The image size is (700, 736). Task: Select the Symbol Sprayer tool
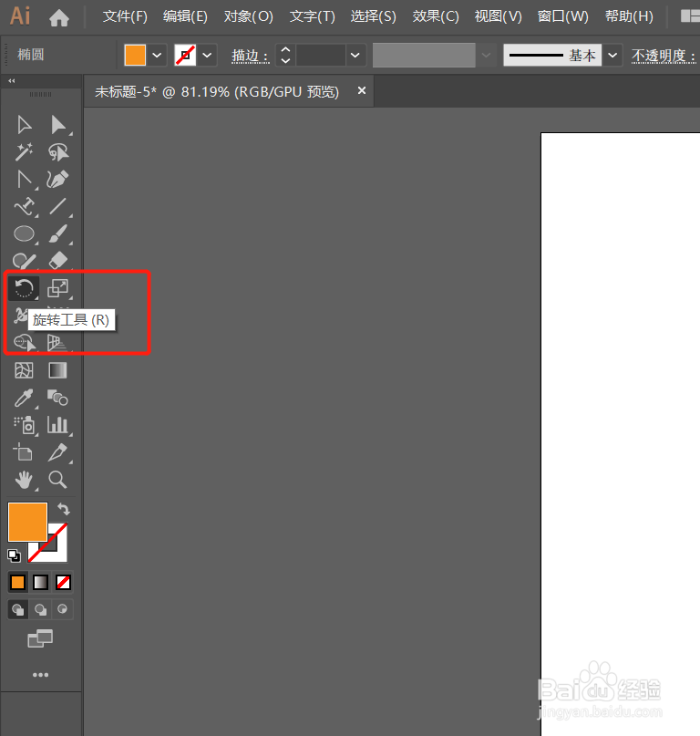[24, 425]
